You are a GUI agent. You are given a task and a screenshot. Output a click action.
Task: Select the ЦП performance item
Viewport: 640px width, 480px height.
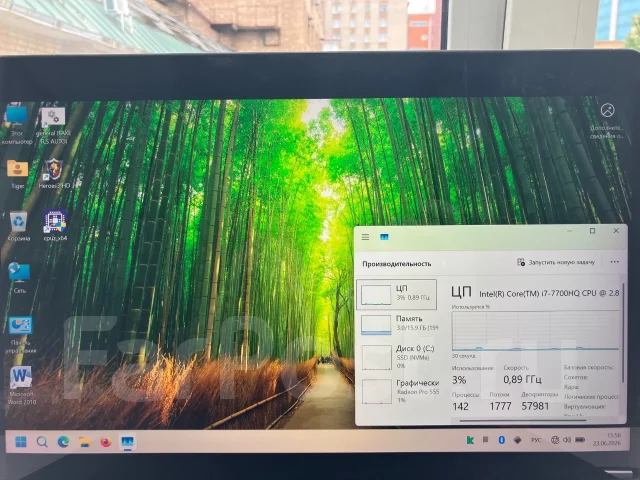tap(397, 294)
